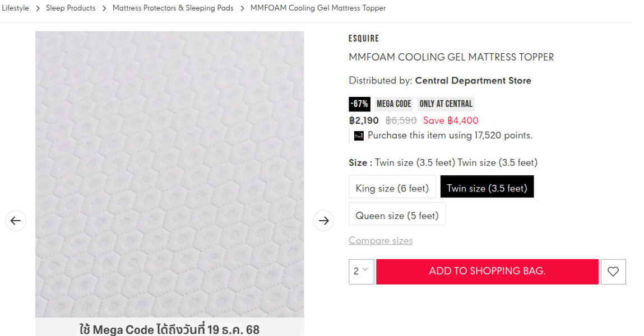This screenshot has width=644, height=336.
Task: Go to Sleep Products breadcrumb
Action: point(71,8)
